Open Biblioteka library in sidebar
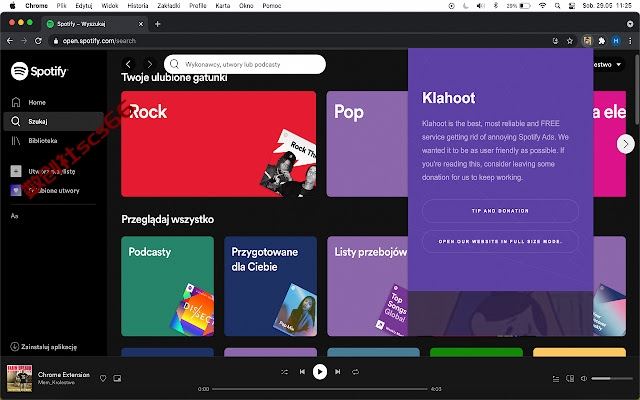Viewport: 640px width, 400px height. (x=34, y=140)
